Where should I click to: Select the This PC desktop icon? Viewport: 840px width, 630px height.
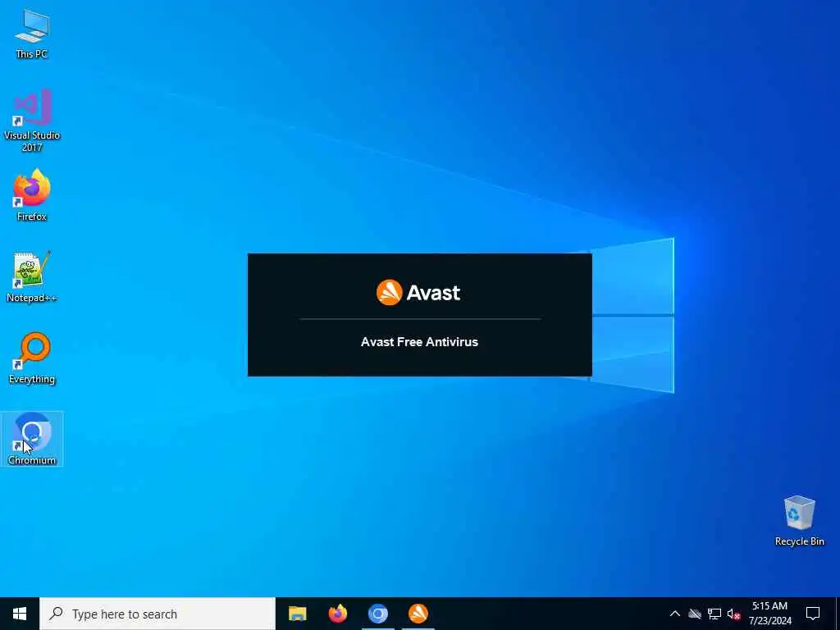(32, 34)
